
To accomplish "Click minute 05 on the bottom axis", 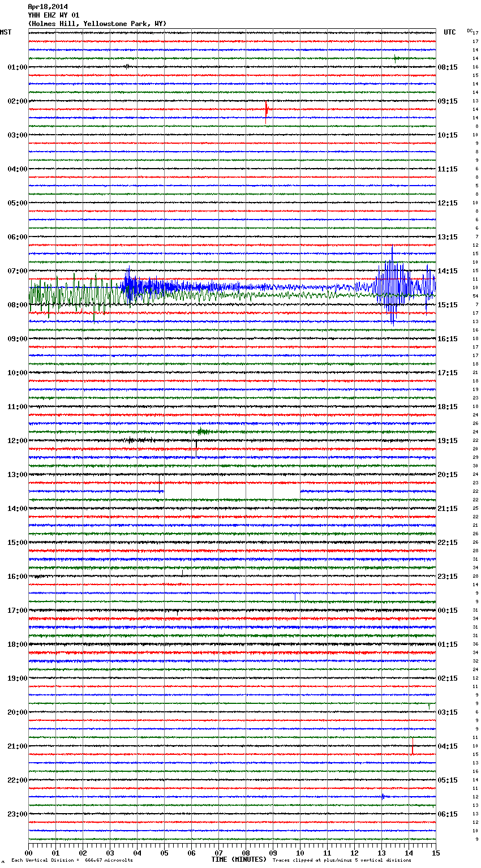I will 165,853.
